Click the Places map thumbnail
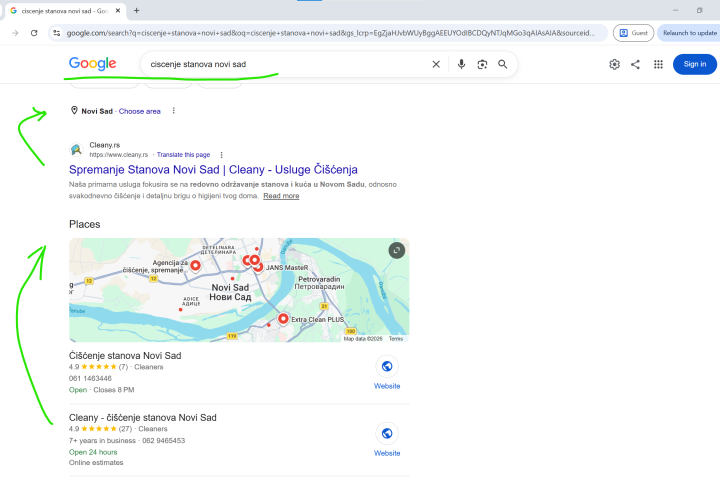 click(239, 290)
